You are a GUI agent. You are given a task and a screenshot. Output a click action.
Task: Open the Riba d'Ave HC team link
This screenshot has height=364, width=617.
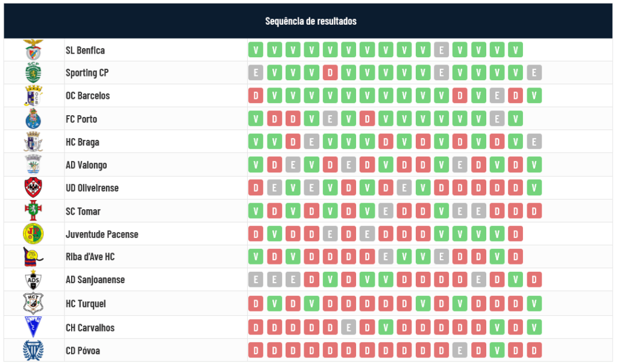click(90, 257)
